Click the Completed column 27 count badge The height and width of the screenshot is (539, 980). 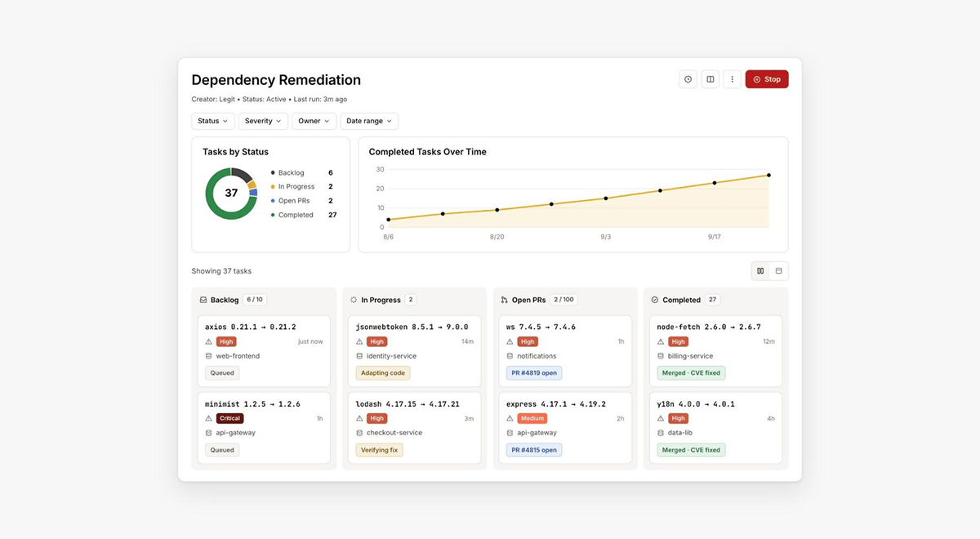tap(712, 300)
